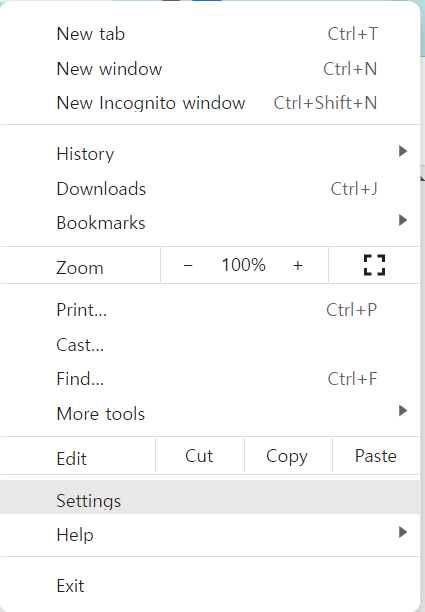
Task: Select the Cast... option
Action: pyautogui.click(x=210, y=345)
